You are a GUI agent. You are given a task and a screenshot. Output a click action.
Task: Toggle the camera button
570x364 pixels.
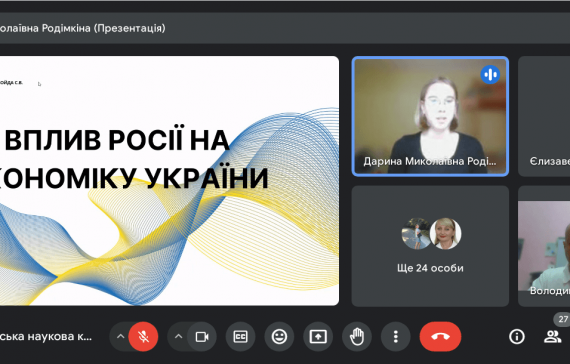(202, 337)
